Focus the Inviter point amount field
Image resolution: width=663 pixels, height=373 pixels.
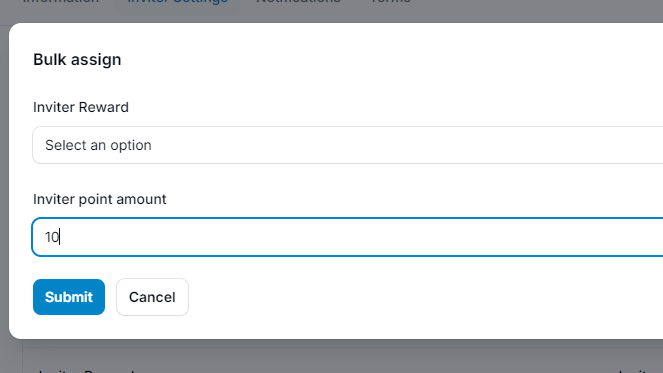point(348,237)
